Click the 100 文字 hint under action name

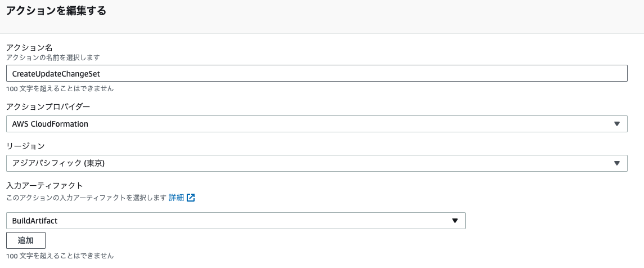click(60, 88)
